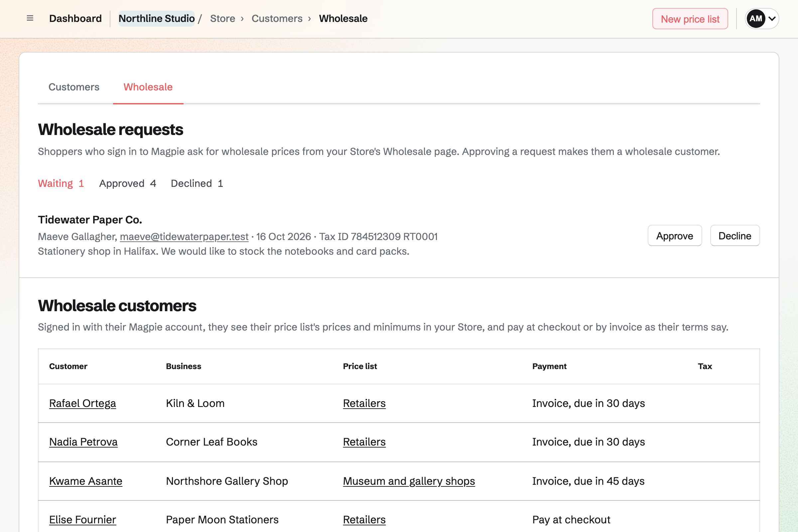Open Retailers price list for Corner Leaf Books
Screen dimensions: 798x532
364,442
